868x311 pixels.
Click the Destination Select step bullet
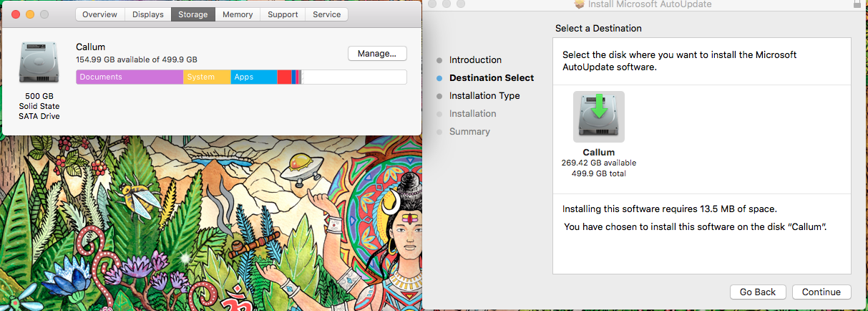(x=439, y=77)
